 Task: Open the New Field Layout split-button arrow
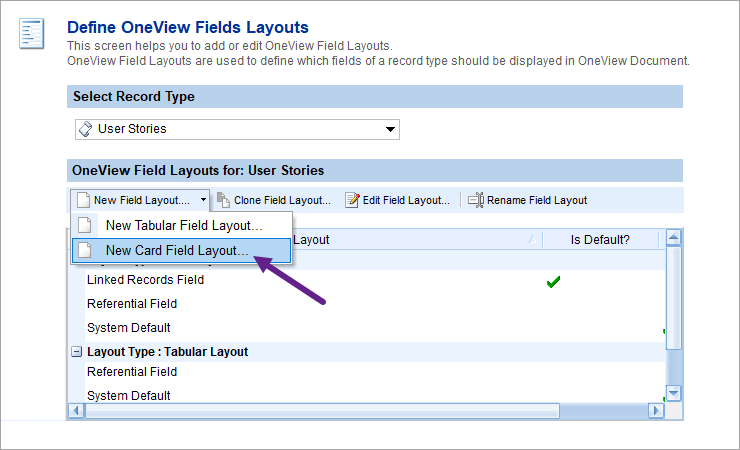pyautogui.click(x=203, y=200)
